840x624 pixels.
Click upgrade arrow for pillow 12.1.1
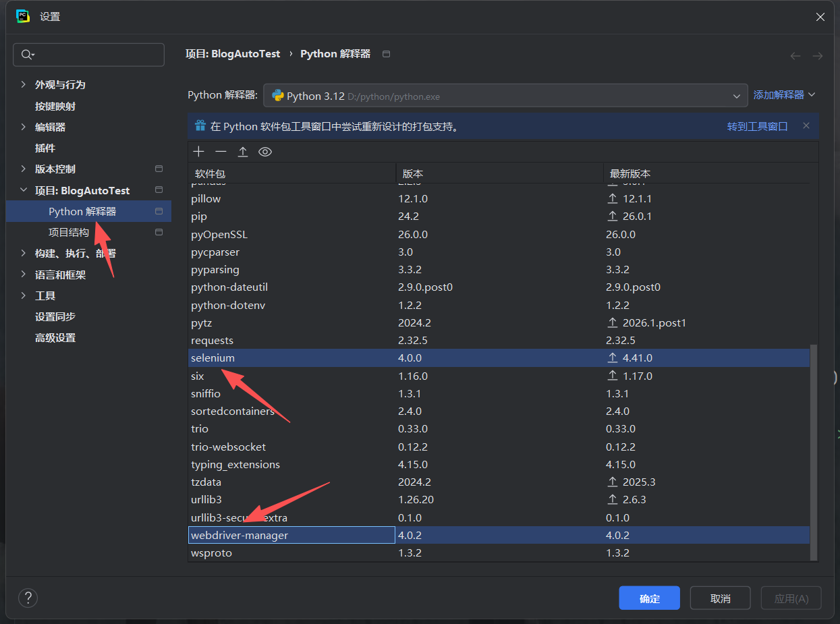pyautogui.click(x=613, y=199)
